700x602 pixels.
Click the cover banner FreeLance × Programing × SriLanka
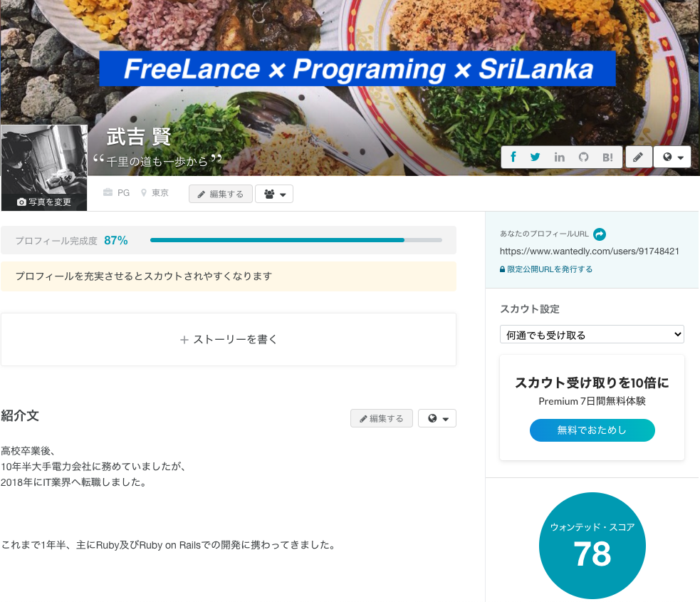[357, 69]
